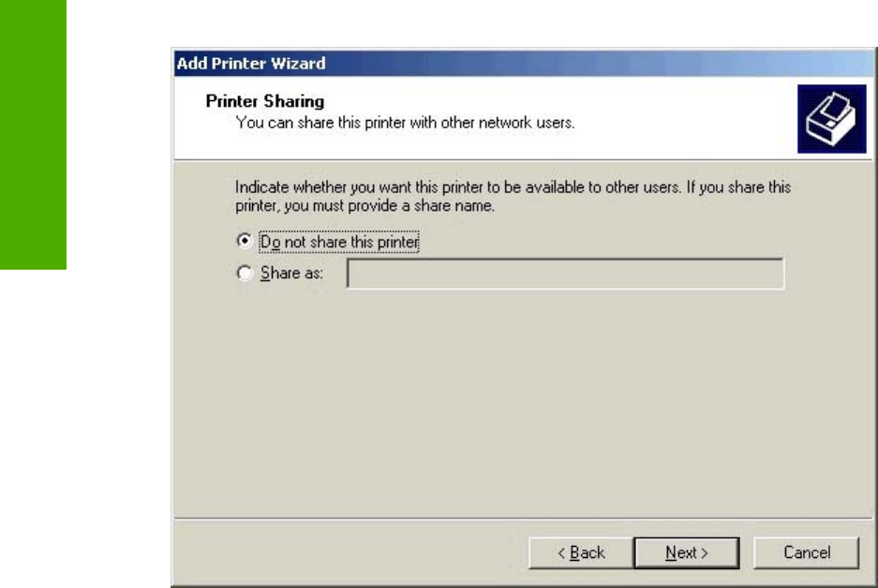Click the 'You can share this printer' subtitle
This screenshot has height=588, width=878.
coord(405,122)
